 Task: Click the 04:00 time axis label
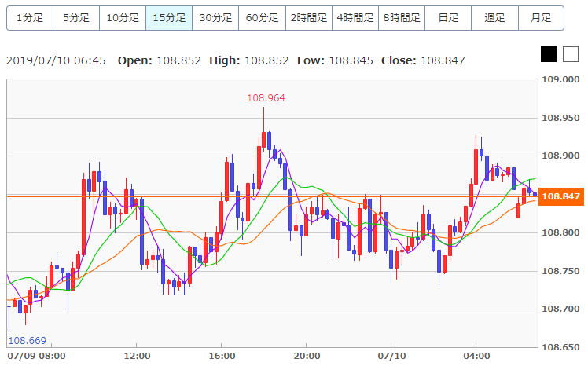[476, 356]
